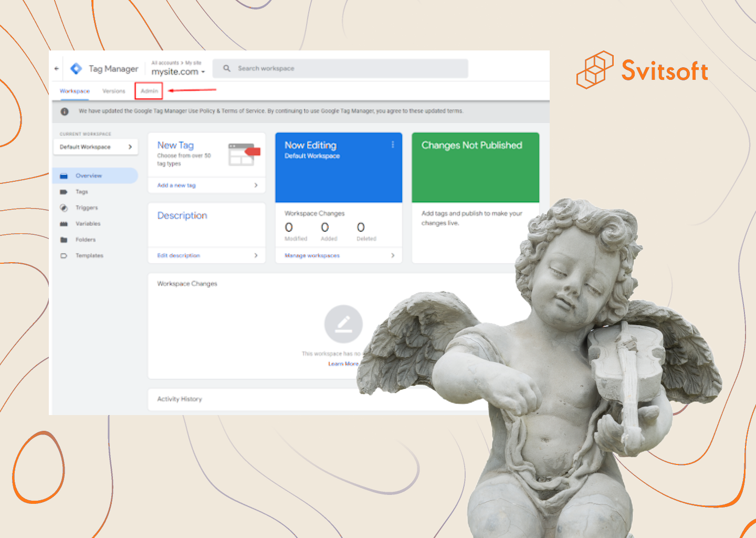Open the mysite.com account dropdown
This screenshot has width=756, height=538.
pos(178,72)
